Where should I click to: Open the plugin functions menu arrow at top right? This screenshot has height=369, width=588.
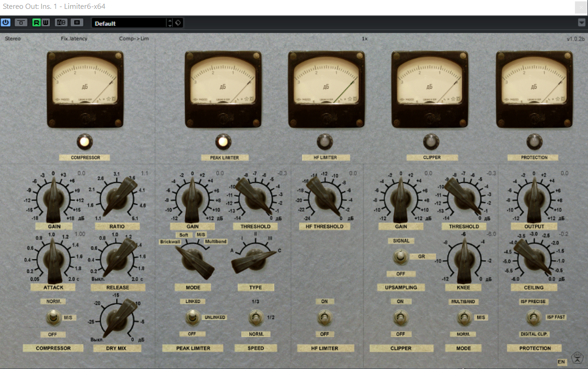(x=581, y=22)
